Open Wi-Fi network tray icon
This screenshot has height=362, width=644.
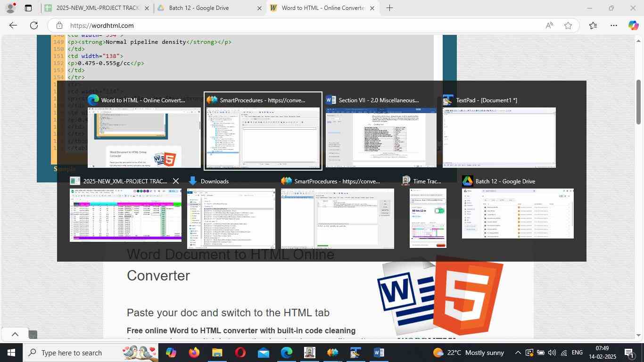tap(563, 353)
